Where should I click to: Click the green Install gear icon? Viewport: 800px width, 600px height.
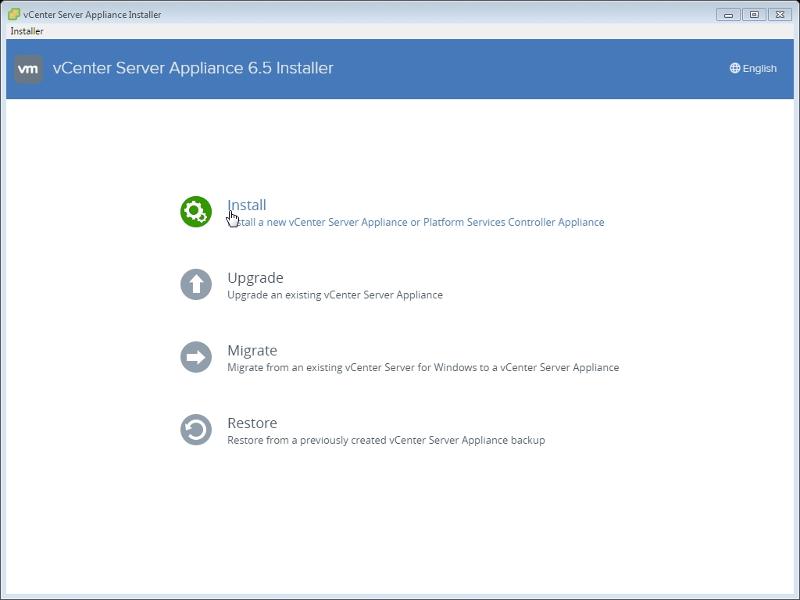pyautogui.click(x=196, y=212)
